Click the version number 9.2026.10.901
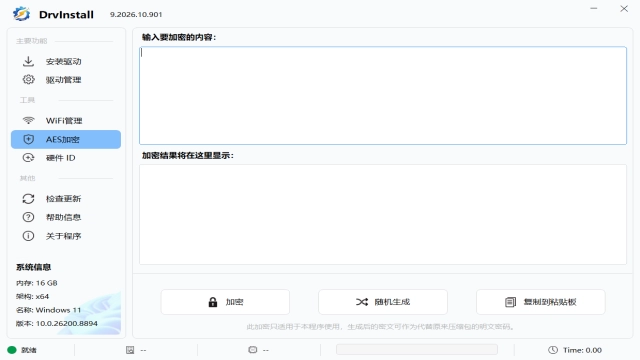 (x=136, y=14)
